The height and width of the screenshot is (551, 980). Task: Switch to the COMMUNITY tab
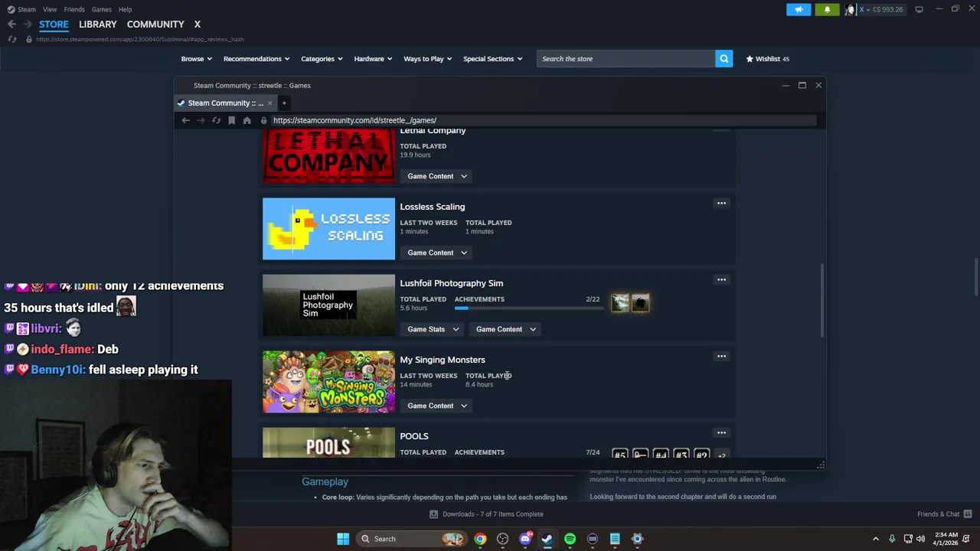[x=155, y=24]
